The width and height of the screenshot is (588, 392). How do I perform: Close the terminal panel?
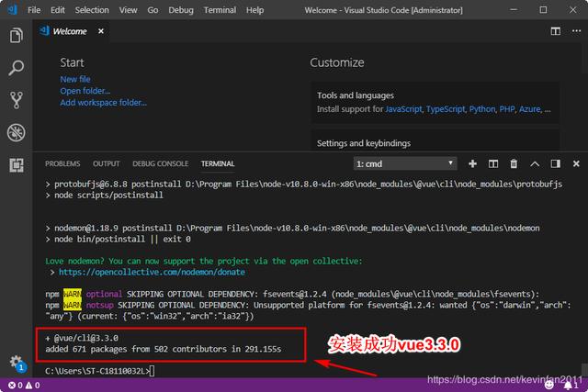coord(576,163)
